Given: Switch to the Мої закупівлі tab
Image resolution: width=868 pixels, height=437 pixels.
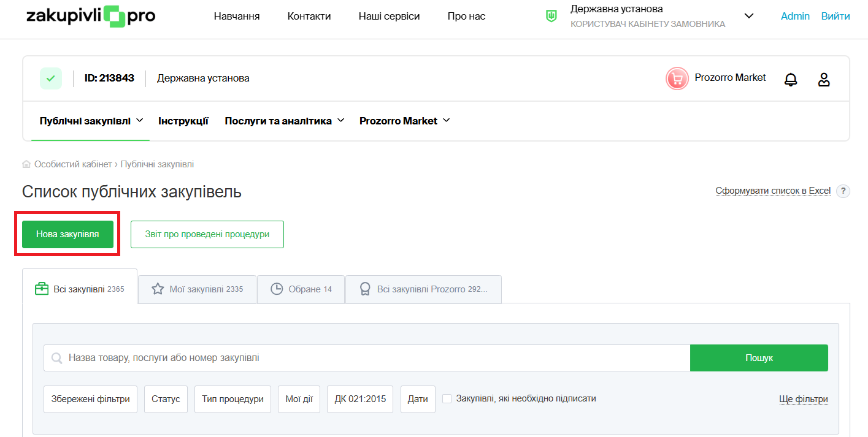Looking at the screenshot, I should pos(197,289).
